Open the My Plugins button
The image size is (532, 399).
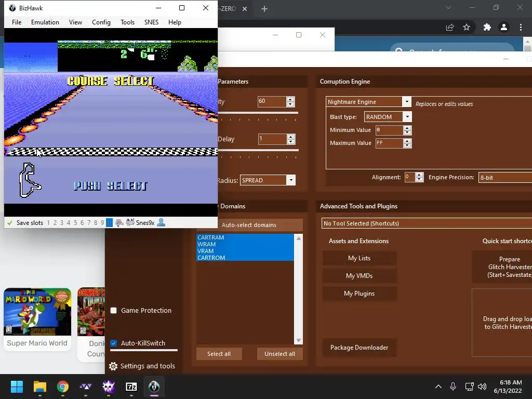tap(360, 294)
